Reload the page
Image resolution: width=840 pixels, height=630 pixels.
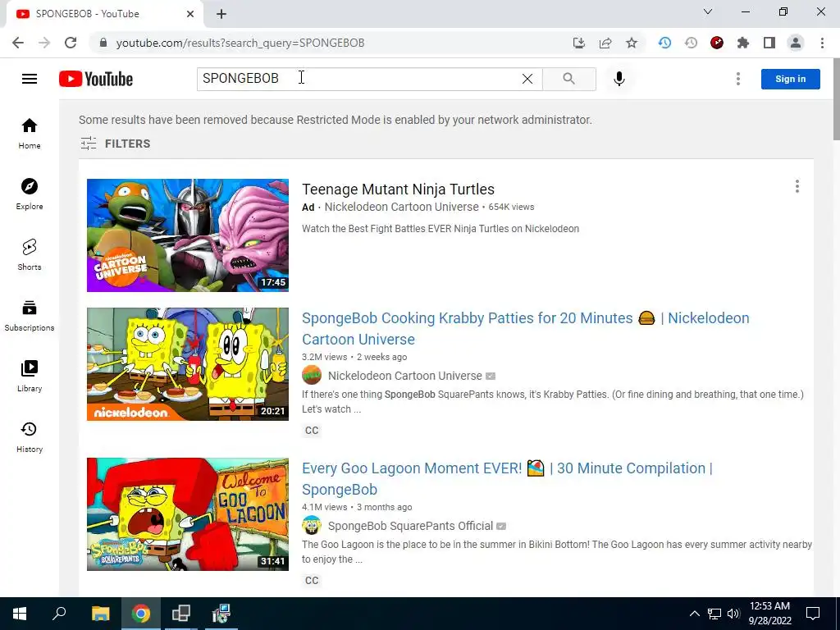click(71, 43)
